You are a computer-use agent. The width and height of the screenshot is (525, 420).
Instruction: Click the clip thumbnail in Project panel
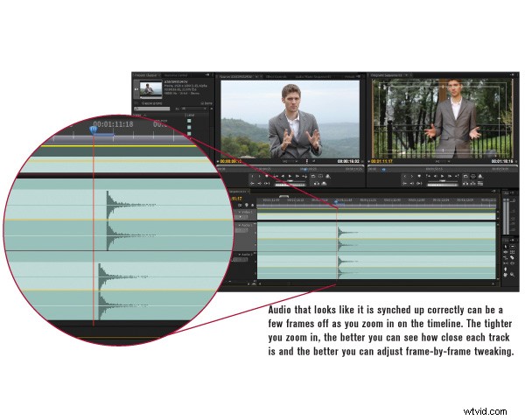[150, 90]
